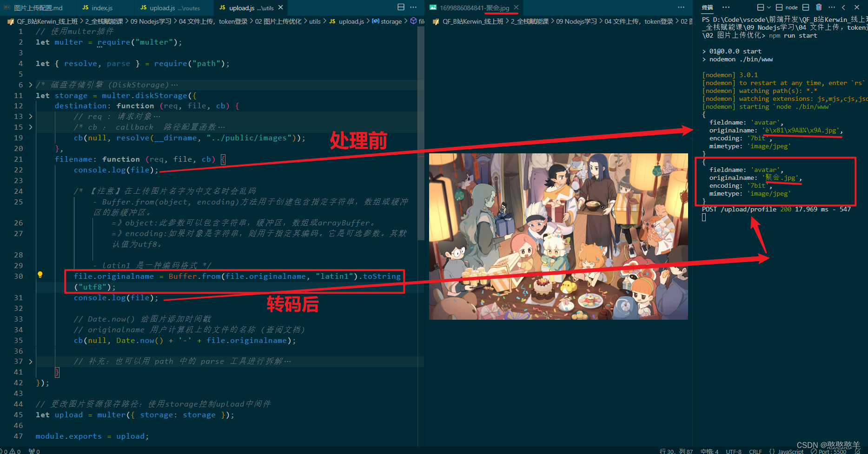The image size is (868, 454).
Task: Click the 聚会 image preview
Action: [558, 236]
